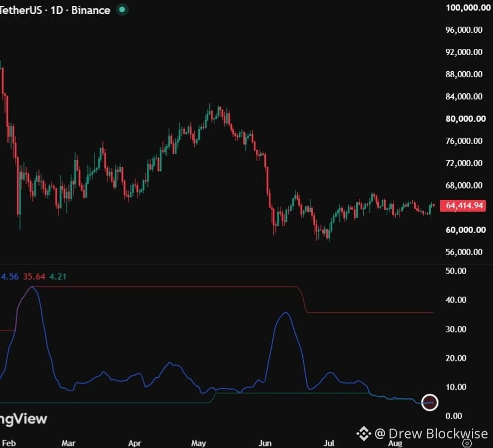The height and width of the screenshot is (448, 493).
Task: Click the Jul label on the time axis
Action: pos(329,443)
